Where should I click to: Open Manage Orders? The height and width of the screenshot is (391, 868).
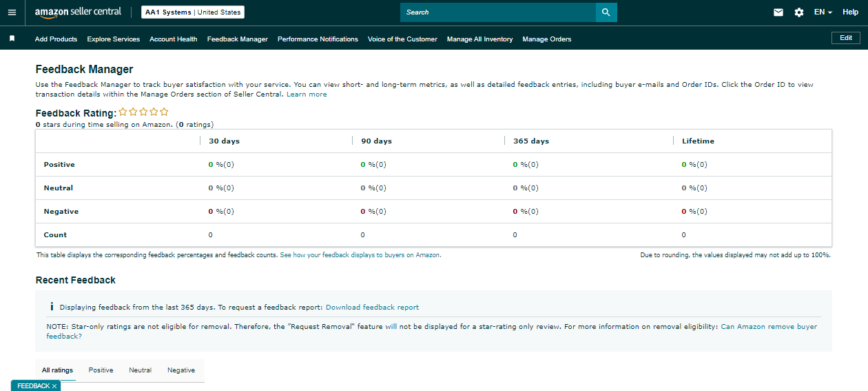pos(547,39)
